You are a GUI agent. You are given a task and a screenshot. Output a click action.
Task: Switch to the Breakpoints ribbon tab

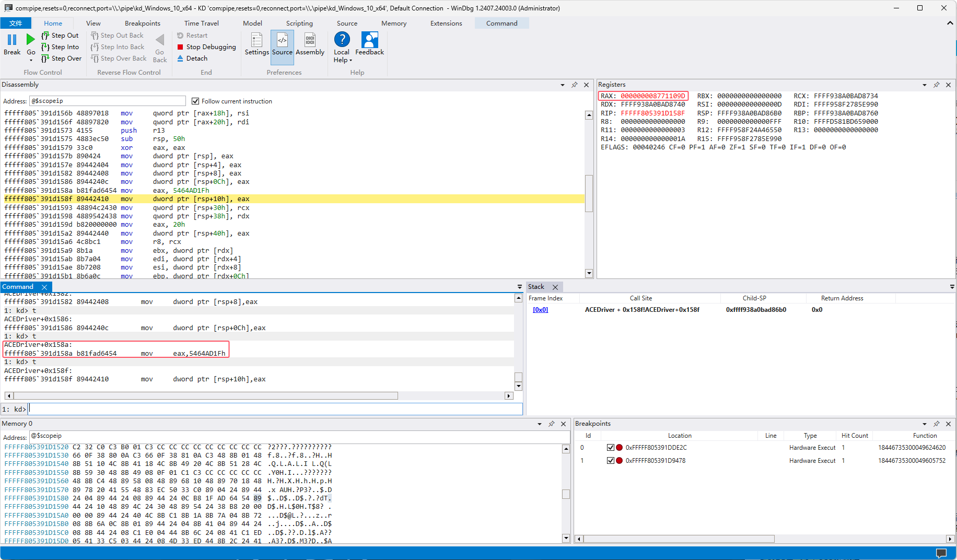click(143, 23)
